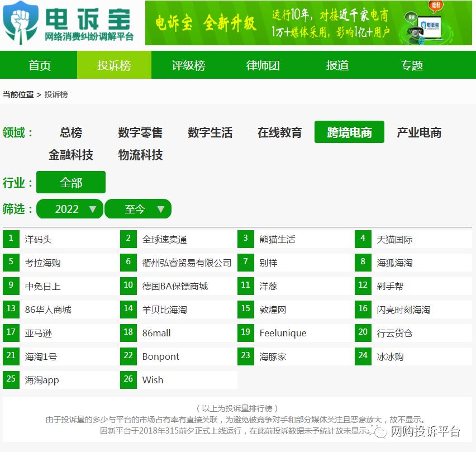Open the Wish platform link
The height and width of the screenshot is (452, 476).
coord(153,379)
